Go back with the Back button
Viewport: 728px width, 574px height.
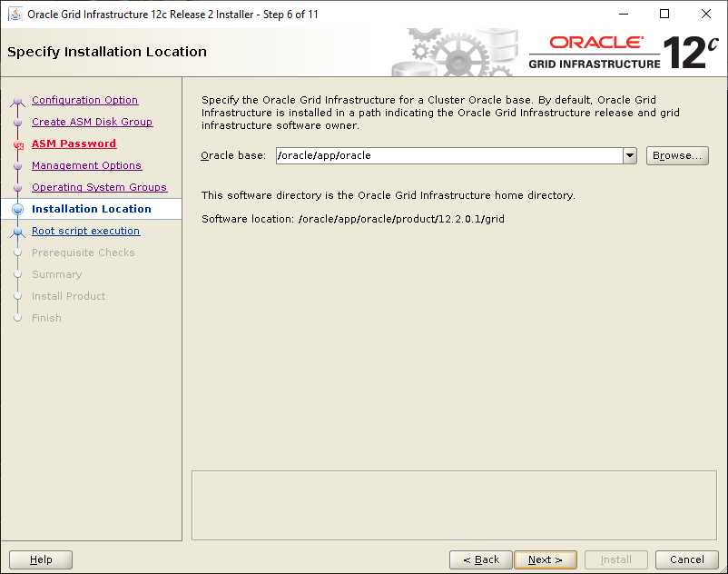pyautogui.click(x=481, y=559)
